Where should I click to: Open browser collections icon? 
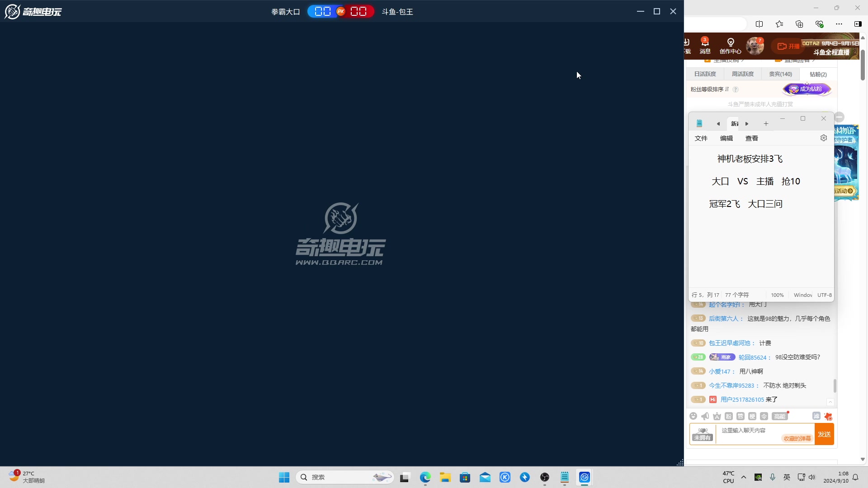pyautogui.click(x=799, y=24)
